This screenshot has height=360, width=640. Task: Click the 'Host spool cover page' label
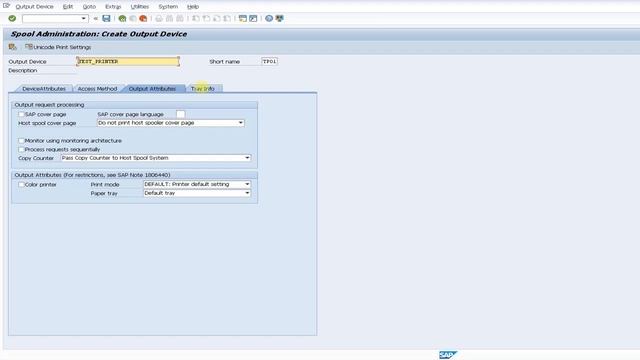pyautogui.click(x=47, y=123)
